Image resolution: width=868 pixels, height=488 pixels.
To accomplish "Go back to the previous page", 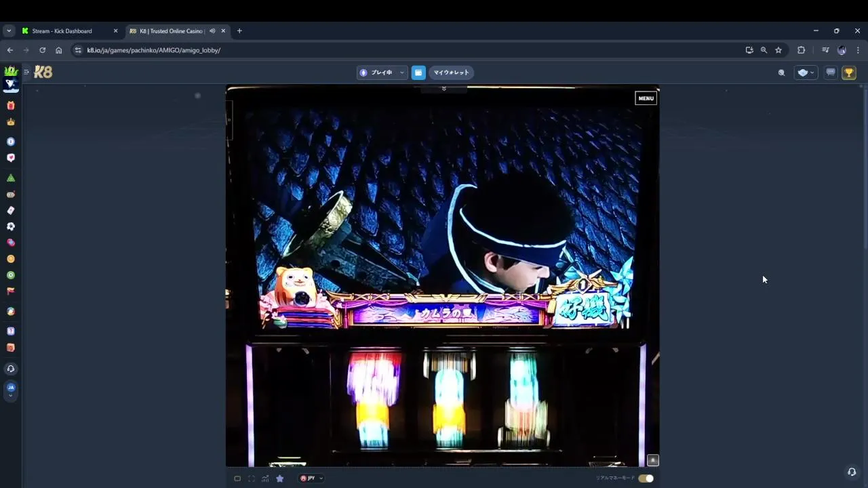I will (9, 50).
